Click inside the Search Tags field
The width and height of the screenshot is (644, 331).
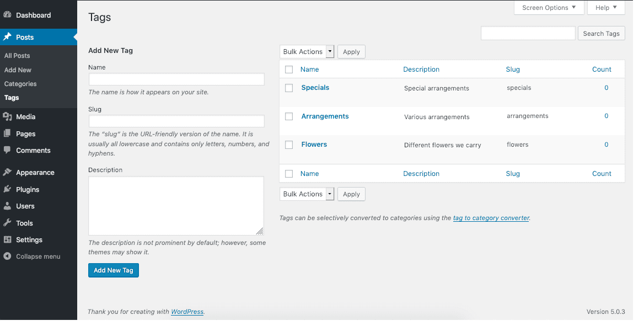pyautogui.click(x=528, y=33)
